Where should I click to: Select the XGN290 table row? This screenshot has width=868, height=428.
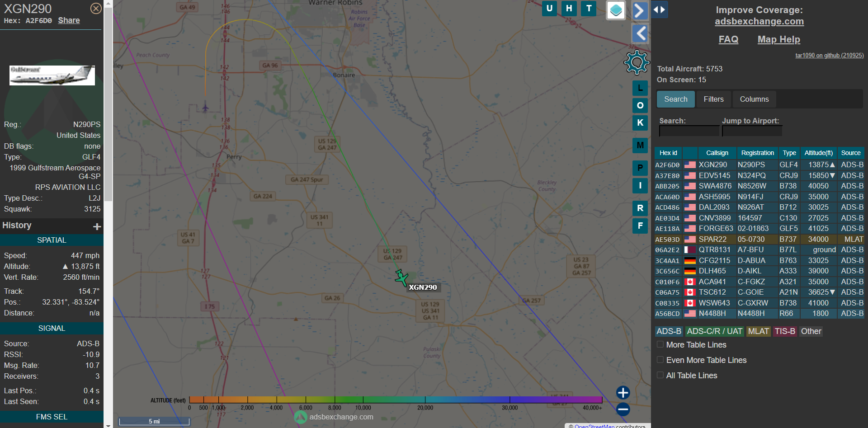coord(759,165)
